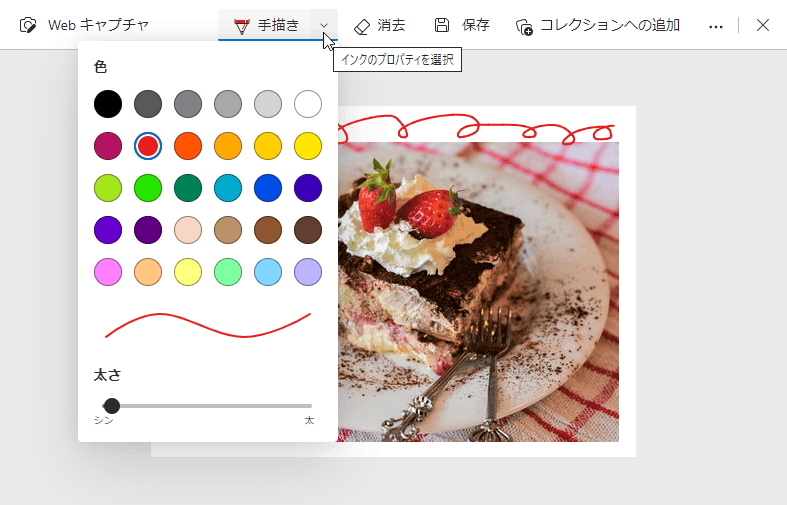This screenshot has height=505, width=787.
Task: Click the コレクションへの追加 label
Action: [x=610, y=25]
